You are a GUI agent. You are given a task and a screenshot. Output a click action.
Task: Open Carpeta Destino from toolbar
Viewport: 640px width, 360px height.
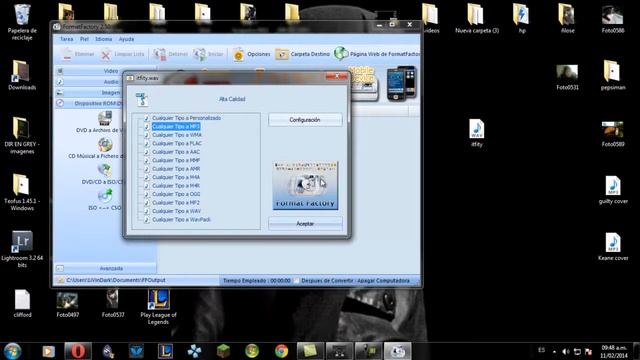[302, 54]
